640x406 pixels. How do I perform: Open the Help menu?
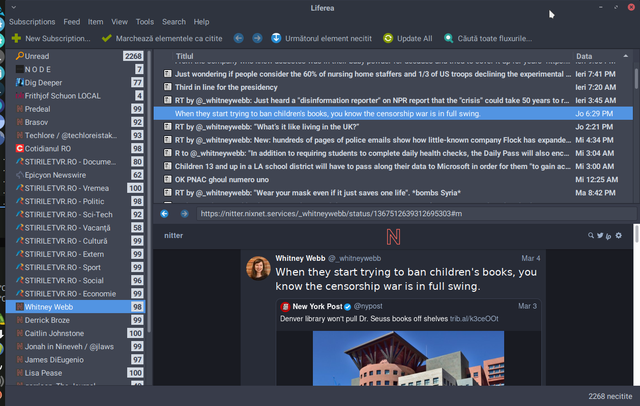click(201, 22)
